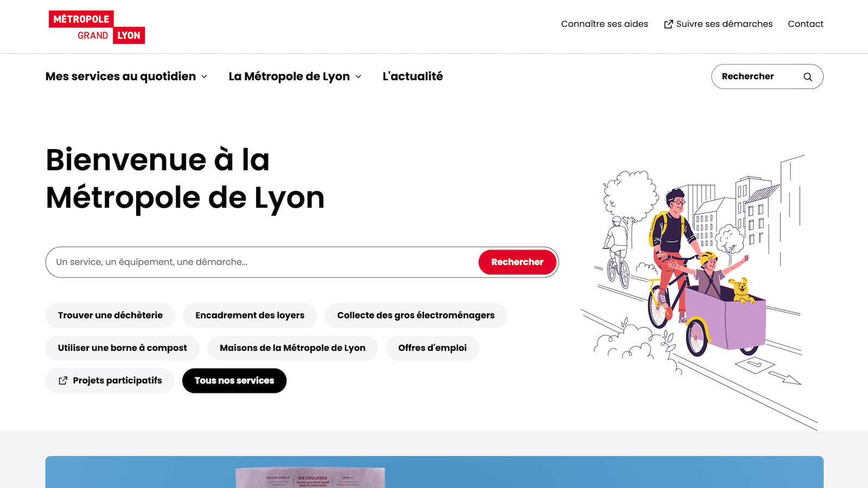Viewport: 868px width, 488px height.
Task: Follow the Suivre ses démarches link
Action: (x=724, y=24)
